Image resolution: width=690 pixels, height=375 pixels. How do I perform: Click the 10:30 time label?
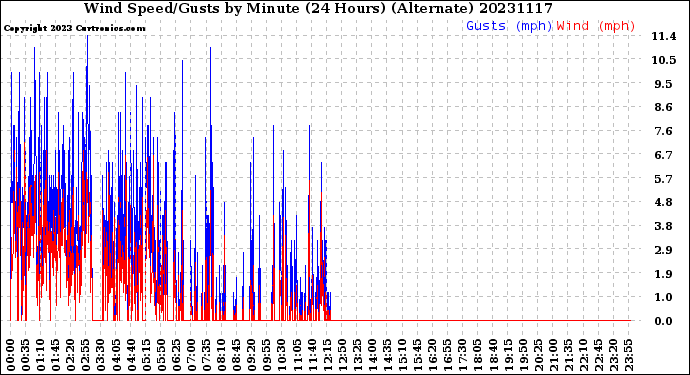281,356
